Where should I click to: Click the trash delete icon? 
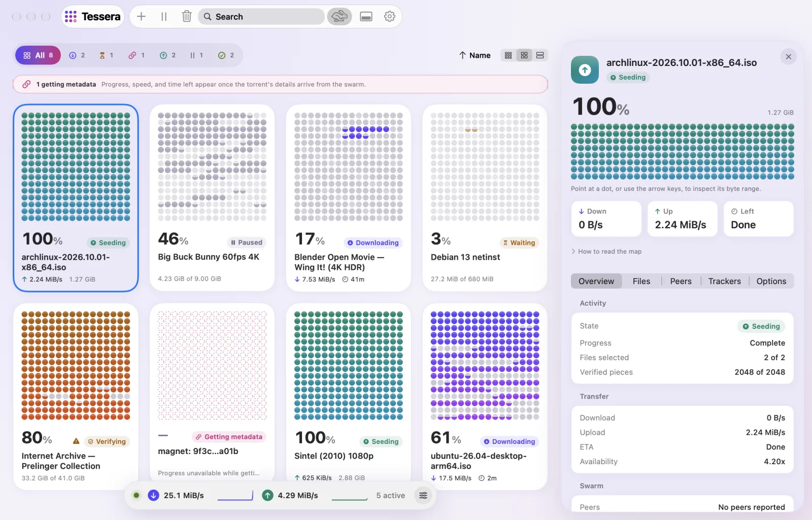click(x=187, y=17)
